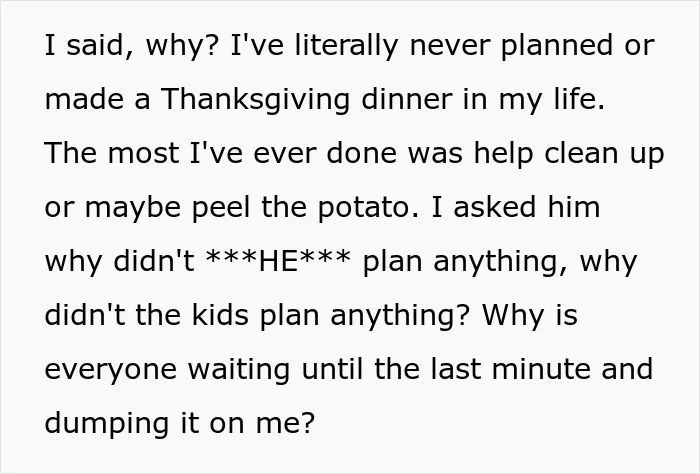Click the word "Thanksgiving" in the text
This screenshot has height=474, width=700.
[x=255, y=100]
